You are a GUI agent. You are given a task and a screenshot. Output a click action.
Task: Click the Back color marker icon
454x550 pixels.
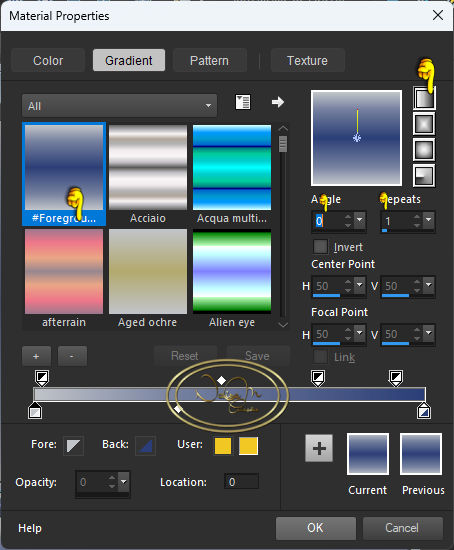[x=146, y=446]
